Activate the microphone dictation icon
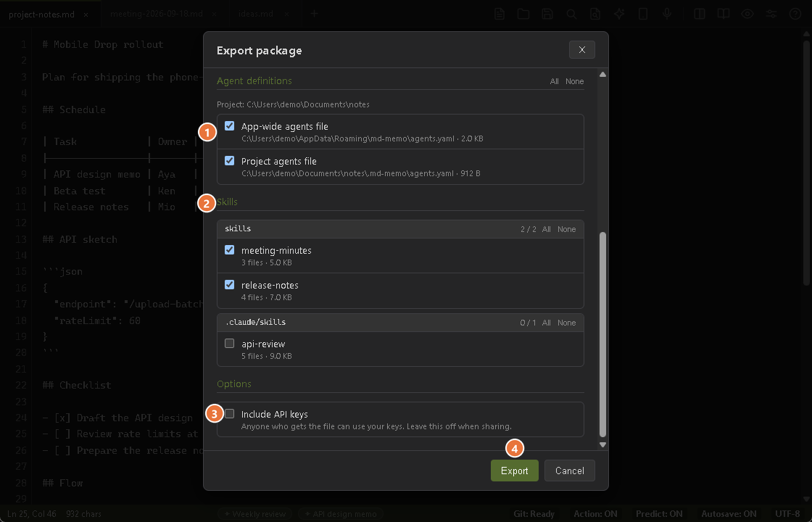812x522 pixels. (667, 14)
